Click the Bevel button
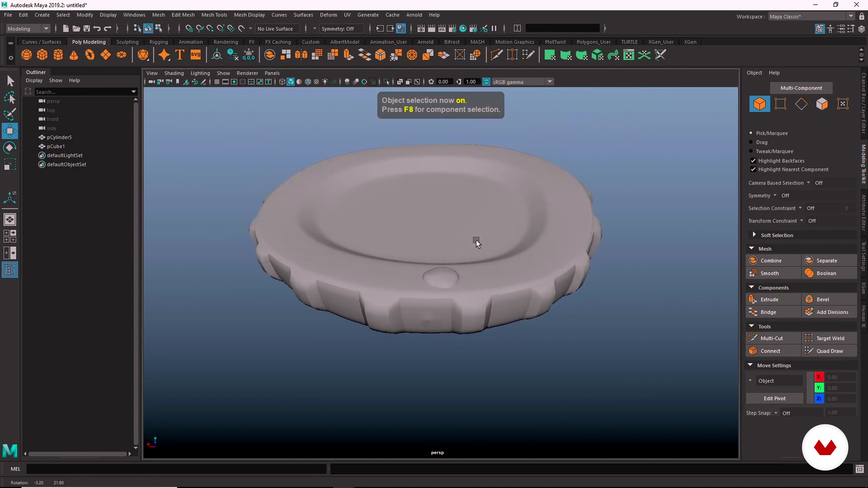Screen dimensions: 868x488 pyautogui.click(x=823, y=299)
